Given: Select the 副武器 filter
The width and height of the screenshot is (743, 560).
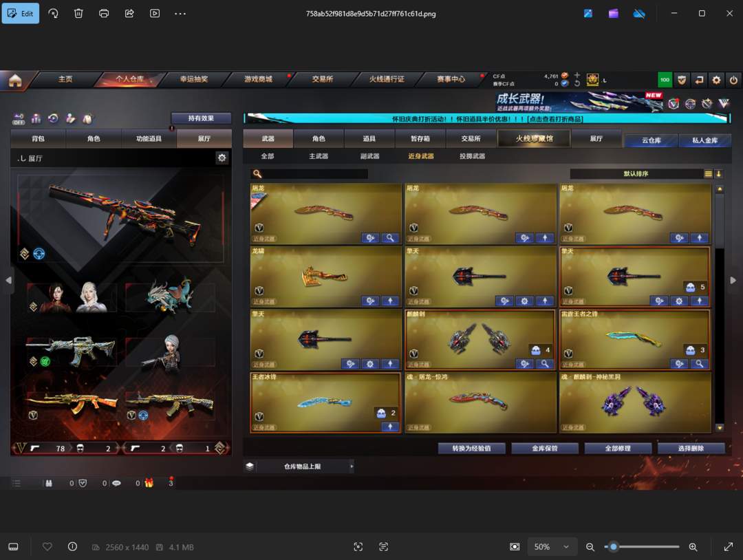Looking at the screenshot, I should coord(369,156).
